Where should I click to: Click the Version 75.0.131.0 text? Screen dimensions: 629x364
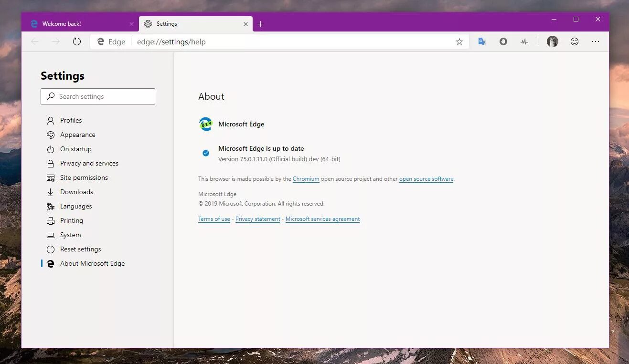(279, 159)
